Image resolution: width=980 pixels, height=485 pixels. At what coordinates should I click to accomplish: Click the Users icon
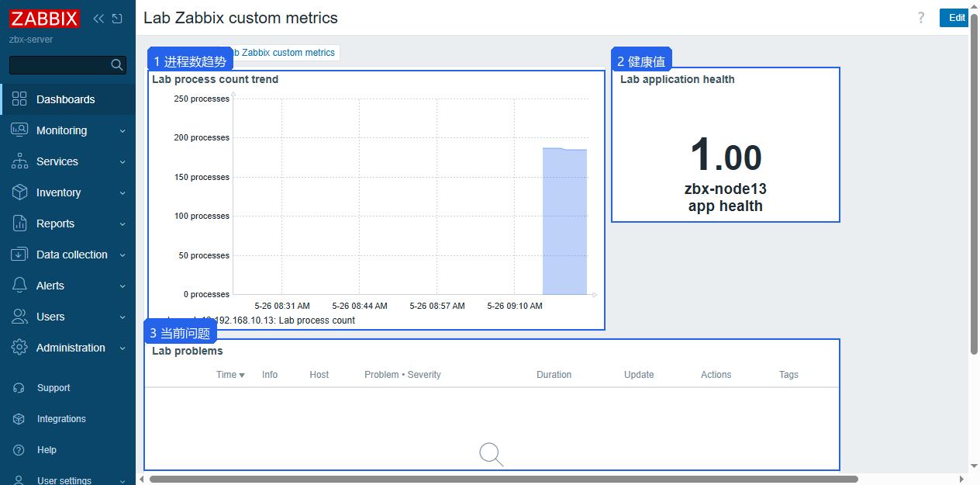point(19,317)
